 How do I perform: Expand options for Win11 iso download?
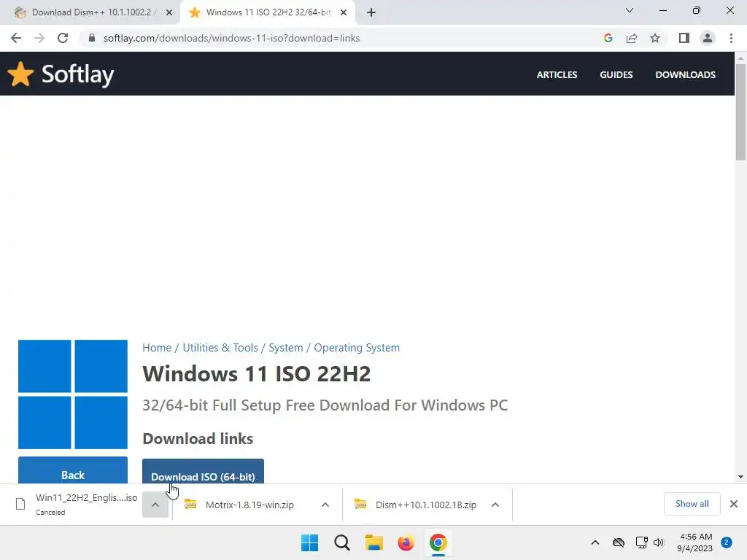(155, 505)
